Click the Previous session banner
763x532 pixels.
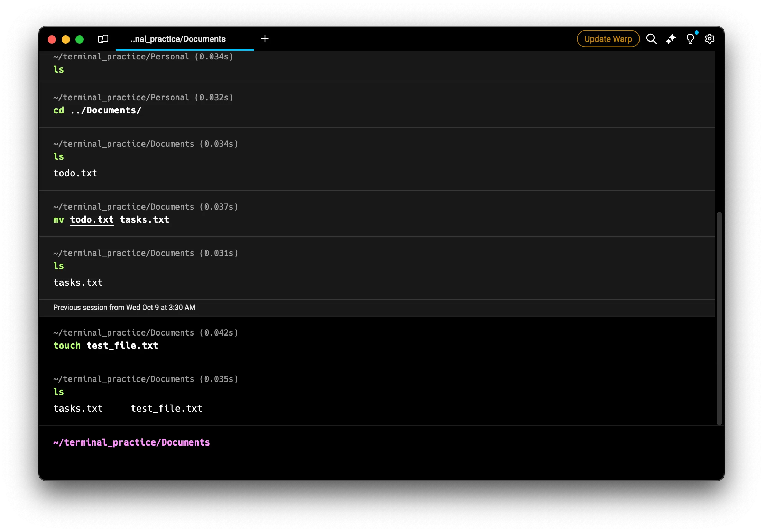(x=124, y=308)
